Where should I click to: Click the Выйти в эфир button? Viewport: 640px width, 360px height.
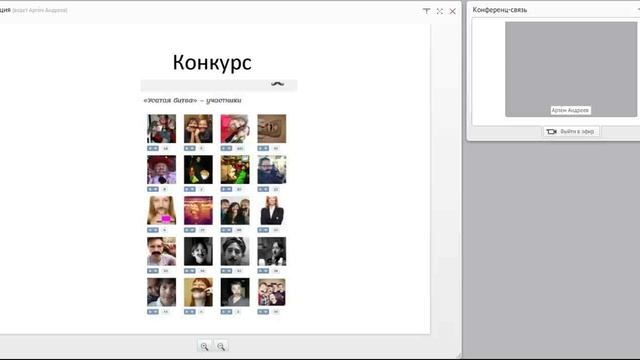tap(571, 131)
